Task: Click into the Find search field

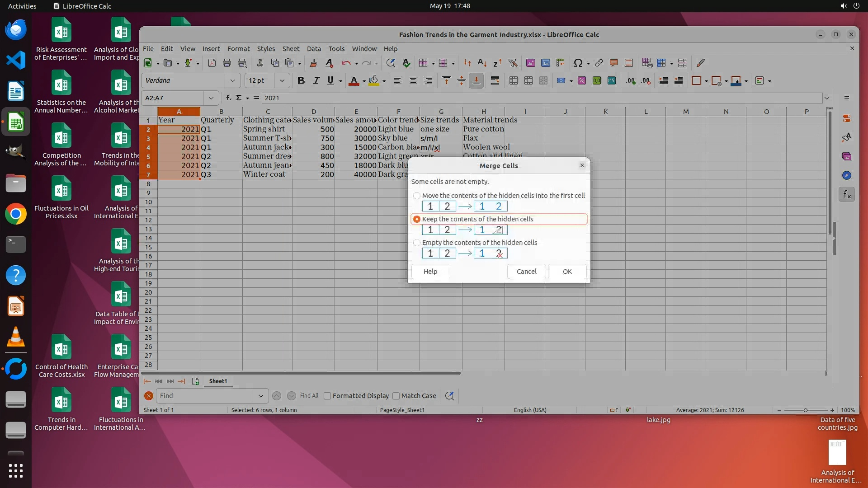Action: 204,396
